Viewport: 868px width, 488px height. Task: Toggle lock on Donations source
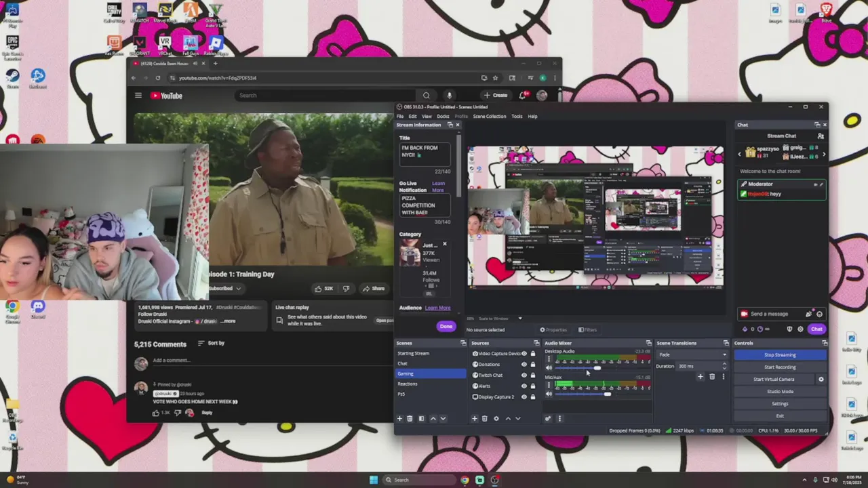[533, 365]
